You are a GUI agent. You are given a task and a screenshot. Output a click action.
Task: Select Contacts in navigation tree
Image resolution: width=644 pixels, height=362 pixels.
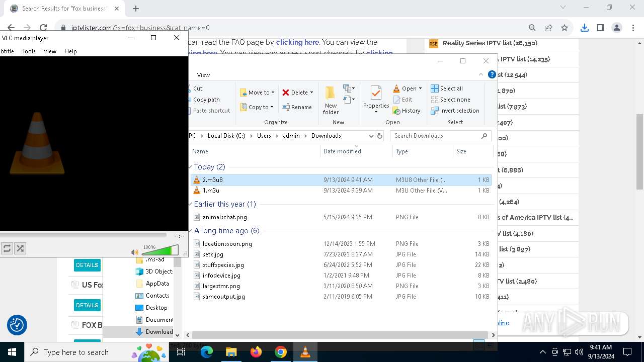(152, 296)
